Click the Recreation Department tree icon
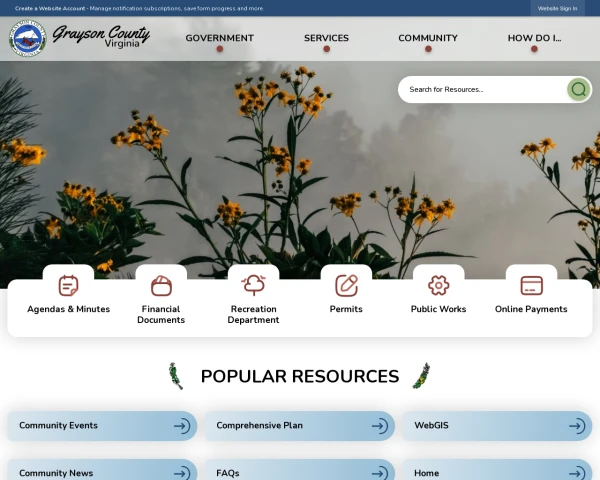600x480 pixels. (x=254, y=286)
